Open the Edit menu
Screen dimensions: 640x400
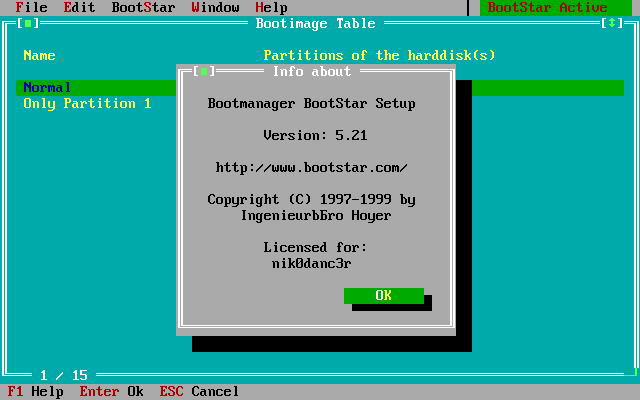click(79, 8)
